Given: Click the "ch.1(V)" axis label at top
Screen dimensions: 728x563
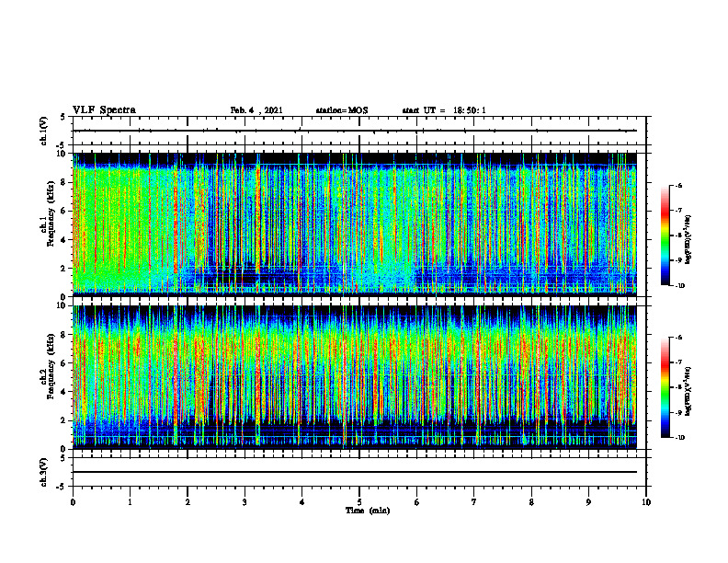Looking at the screenshot, I should (44, 131).
